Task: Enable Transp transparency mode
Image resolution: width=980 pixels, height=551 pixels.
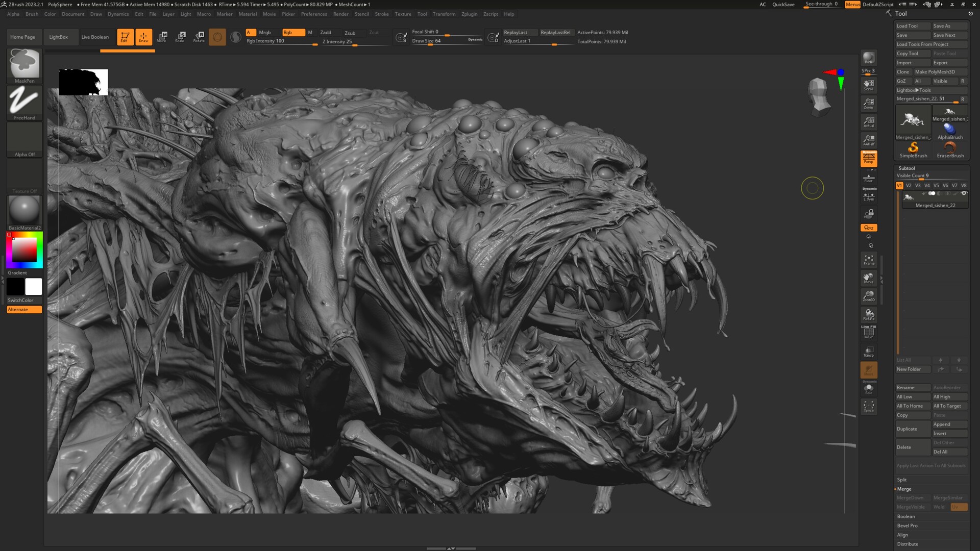Action: pyautogui.click(x=868, y=351)
